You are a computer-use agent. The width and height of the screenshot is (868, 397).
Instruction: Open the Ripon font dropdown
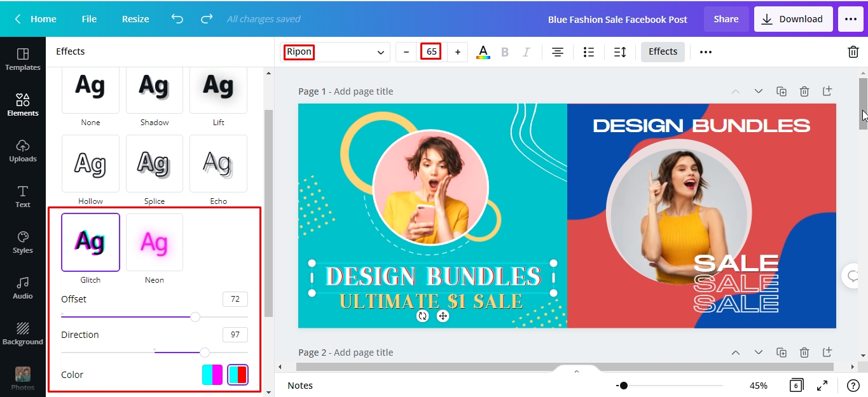(x=336, y=52)
